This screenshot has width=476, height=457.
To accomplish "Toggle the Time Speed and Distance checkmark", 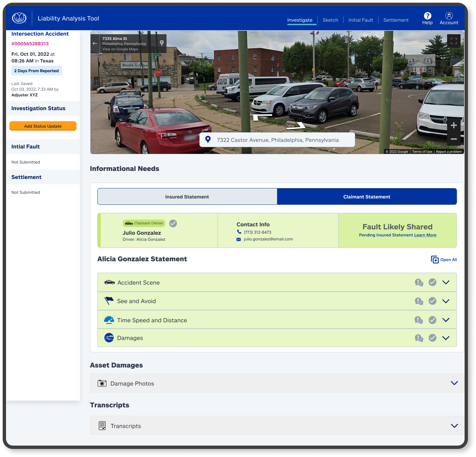I will 433,320.
